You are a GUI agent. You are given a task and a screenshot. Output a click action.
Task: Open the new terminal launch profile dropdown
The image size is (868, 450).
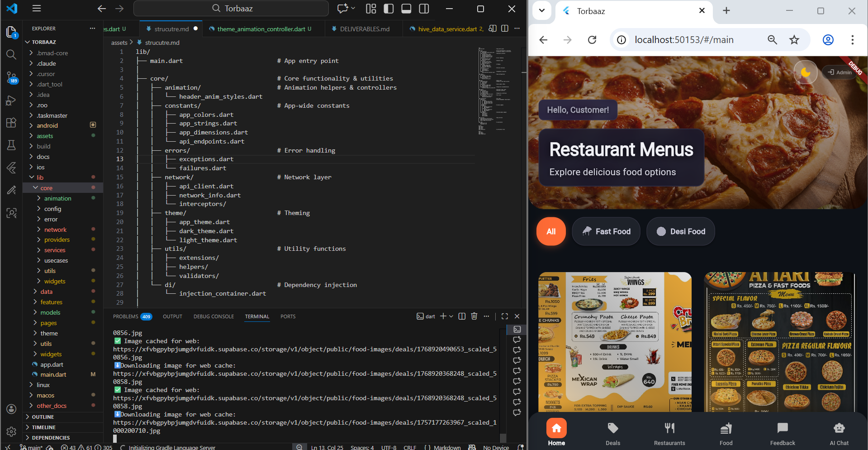(451, 316)
